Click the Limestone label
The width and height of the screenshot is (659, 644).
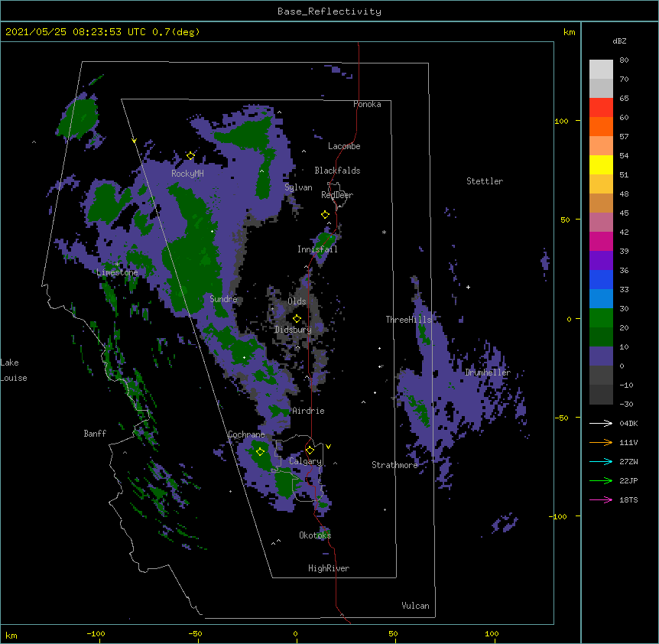coord(117,272)
